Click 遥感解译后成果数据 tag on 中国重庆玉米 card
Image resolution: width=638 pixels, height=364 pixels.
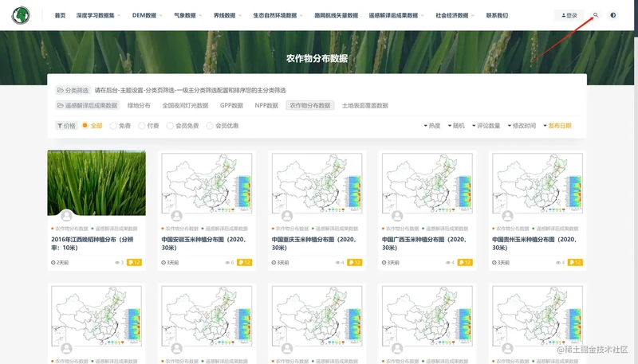click(x=335, y=229)
